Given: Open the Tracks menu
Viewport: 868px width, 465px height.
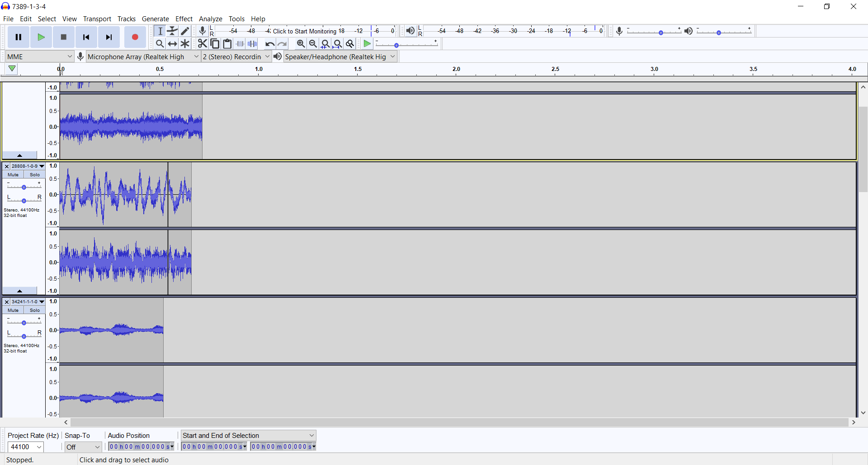Looking at the screenshot, I should [127, 19].
